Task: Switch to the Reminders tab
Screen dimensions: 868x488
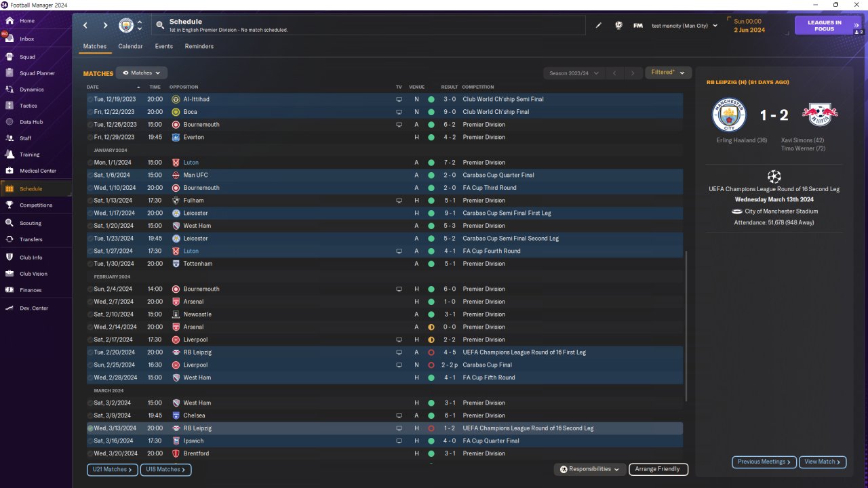Action: coord(199,47)
